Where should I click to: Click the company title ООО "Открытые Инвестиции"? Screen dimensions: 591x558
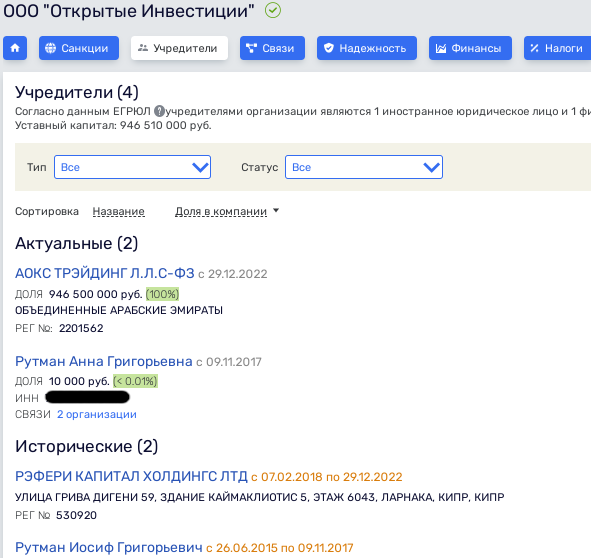tap(129, 11)
